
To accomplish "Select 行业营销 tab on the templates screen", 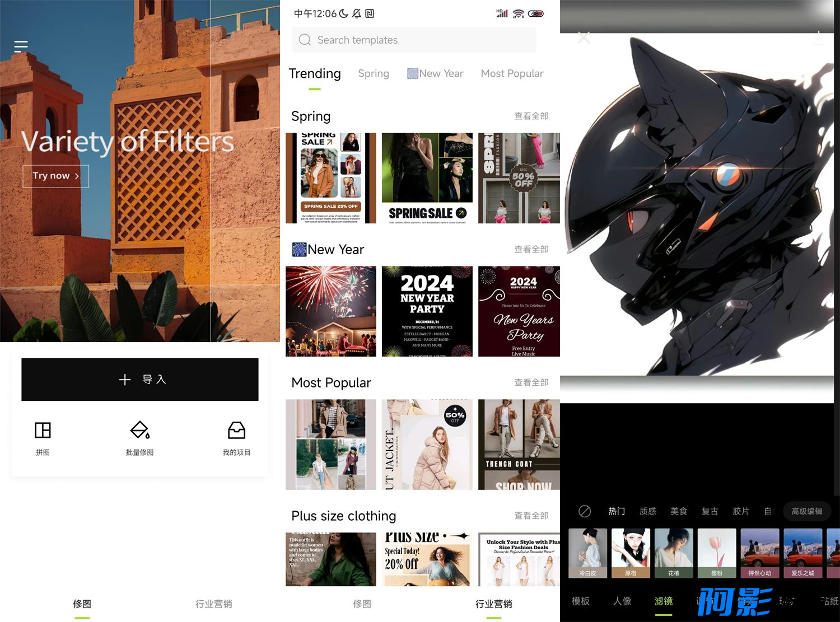I will coord(493,604).
